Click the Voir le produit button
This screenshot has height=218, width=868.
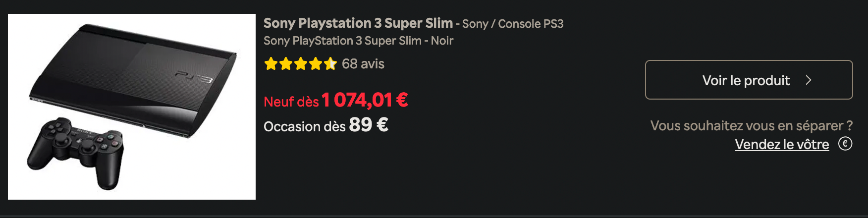click(x=749, y=80)
